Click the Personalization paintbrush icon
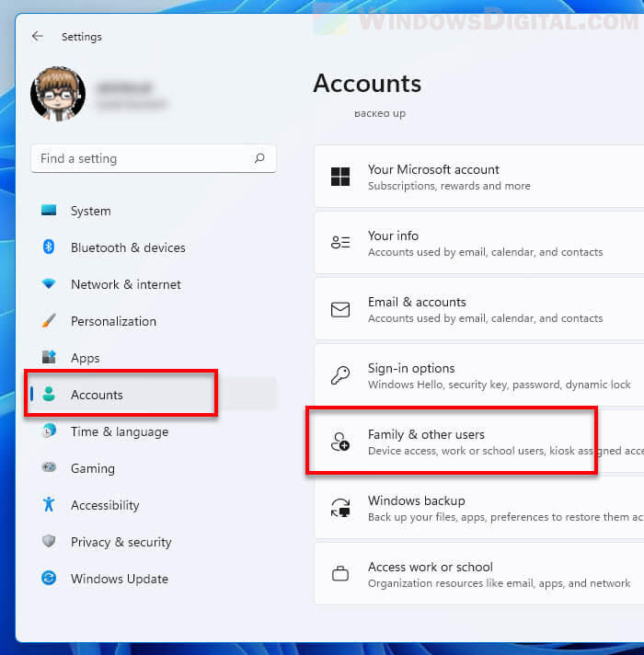This screenshot has height=655, width=644. pos(49,321)
